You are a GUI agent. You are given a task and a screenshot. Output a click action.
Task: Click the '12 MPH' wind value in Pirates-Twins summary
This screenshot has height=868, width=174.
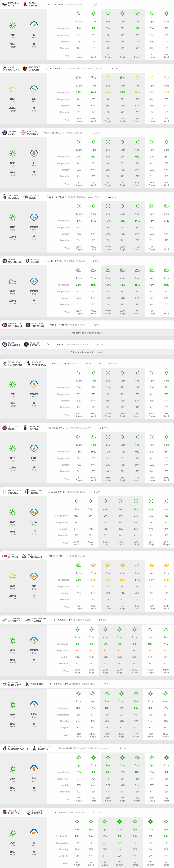pos(34,532)
